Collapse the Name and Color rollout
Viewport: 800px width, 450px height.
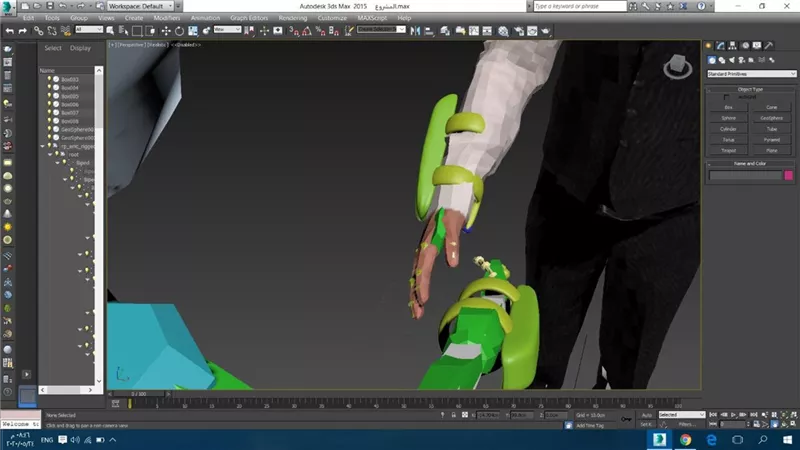click(751, 164)
